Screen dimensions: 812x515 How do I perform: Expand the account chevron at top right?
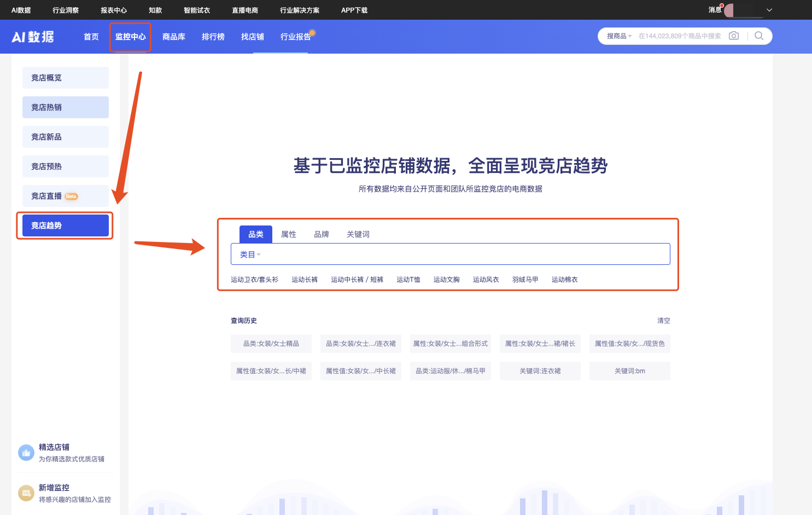tap(769, 10)
